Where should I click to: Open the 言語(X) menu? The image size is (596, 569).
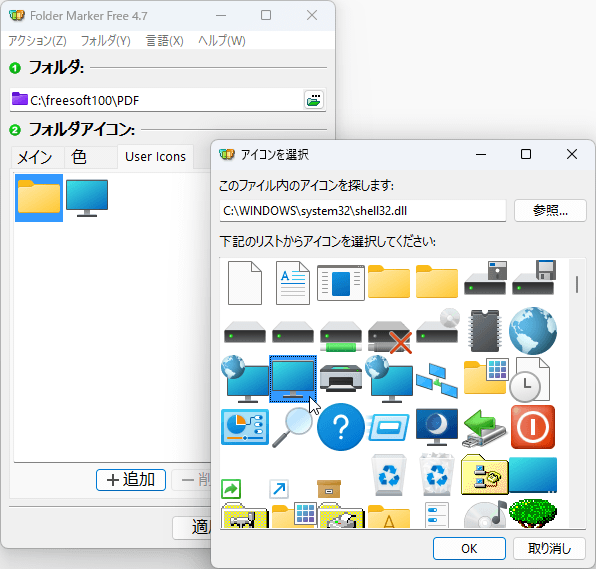pos(165,40)
